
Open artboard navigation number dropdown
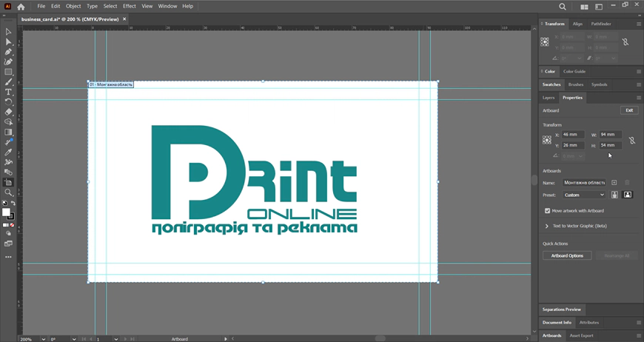coord(115,339)
